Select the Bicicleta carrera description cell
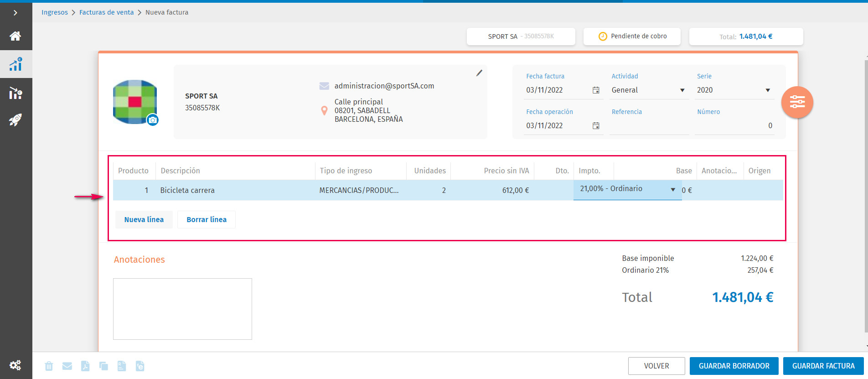 [235, 190]
